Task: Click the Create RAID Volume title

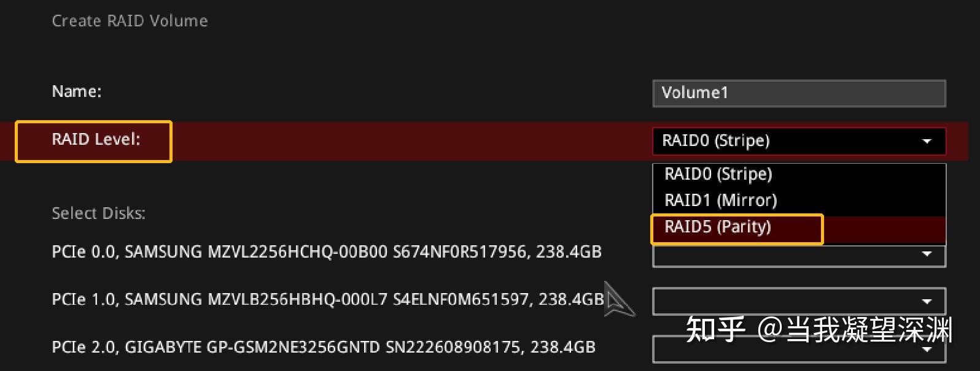Action: click(x=130, y=20)
